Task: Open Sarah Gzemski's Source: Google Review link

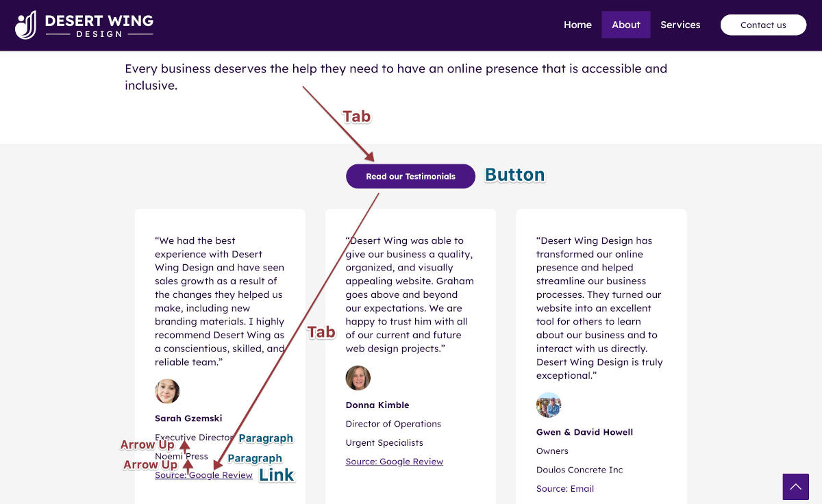Action: tap(203, 475)
